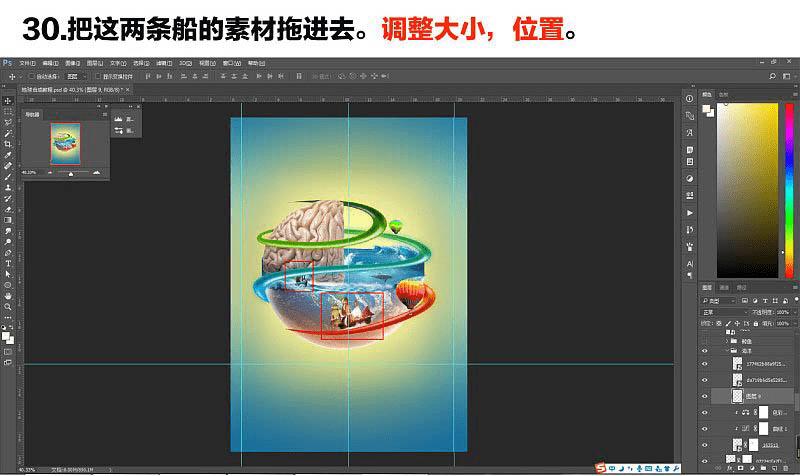This screenshot has width=800, height=476.
Task: Click the Navigator zoom slider
Action: point(71,173)
